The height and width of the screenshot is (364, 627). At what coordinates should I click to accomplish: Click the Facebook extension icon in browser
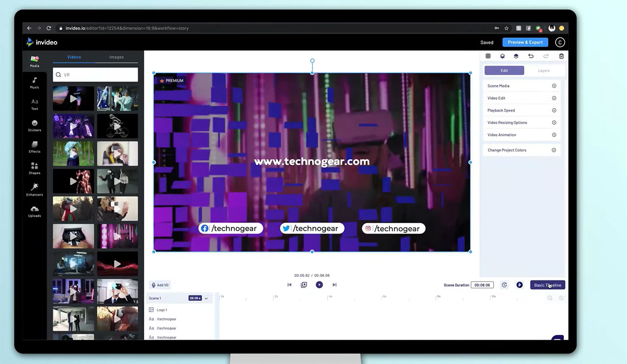tap(528, 28)
